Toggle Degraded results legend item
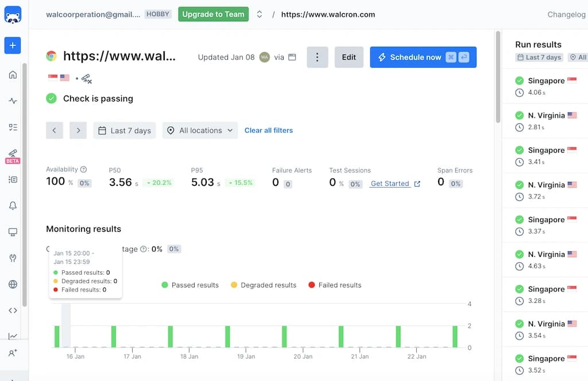The width and height of the screenshot is (588, 381). 263,285
